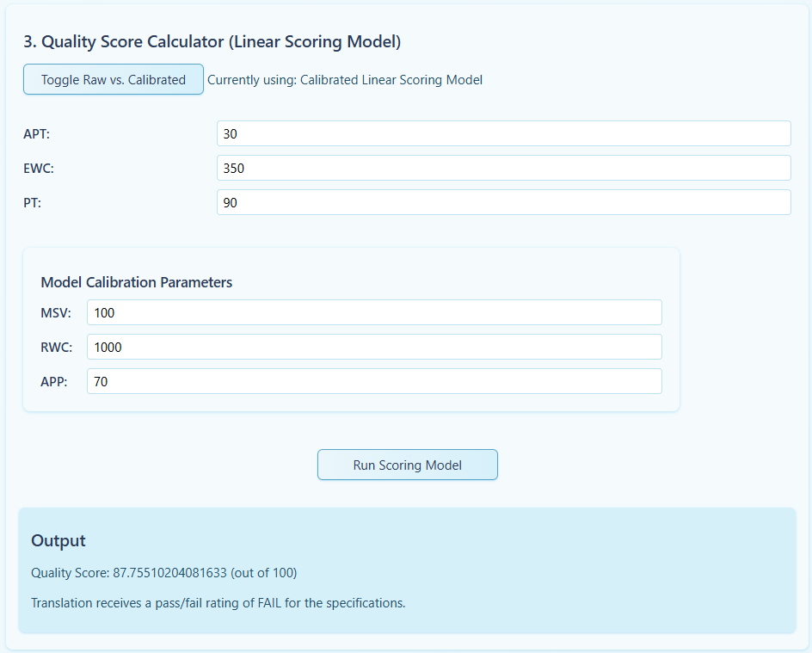Focus the RWC field containing 1000
Viewport: 812px width, 653px height.
point(374,347)
